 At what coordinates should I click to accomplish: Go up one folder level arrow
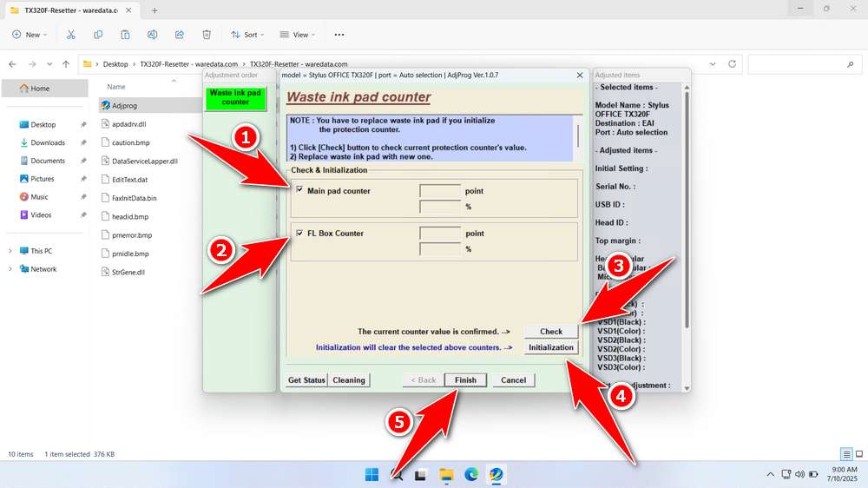pyautogui.click(x=66, y=64)
